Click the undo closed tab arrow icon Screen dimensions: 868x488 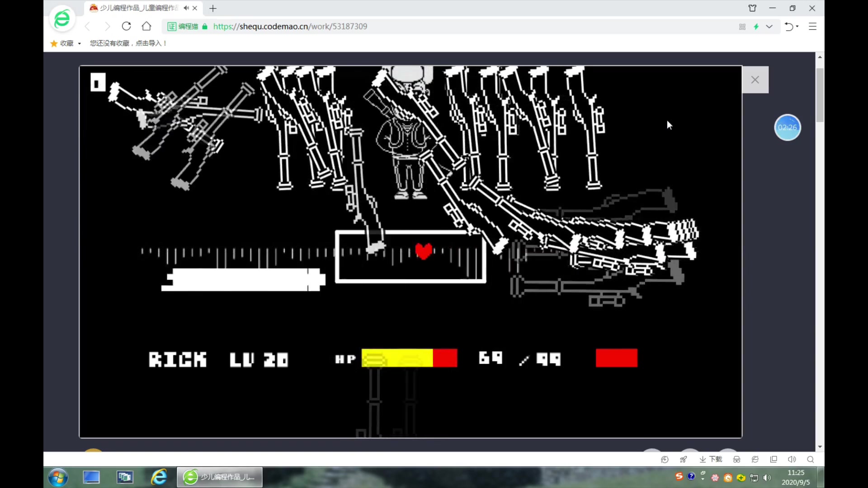tap(789, 27)
